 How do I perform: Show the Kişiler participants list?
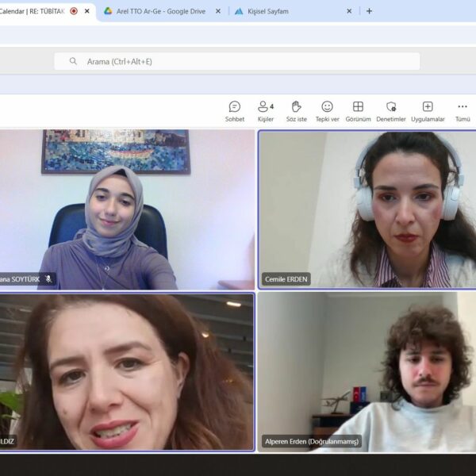[x=265, y=110]
